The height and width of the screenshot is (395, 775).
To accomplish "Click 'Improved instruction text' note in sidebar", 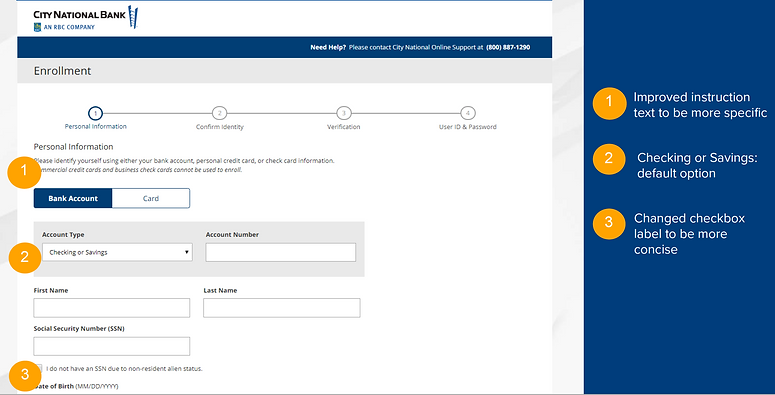I will 700,104.
